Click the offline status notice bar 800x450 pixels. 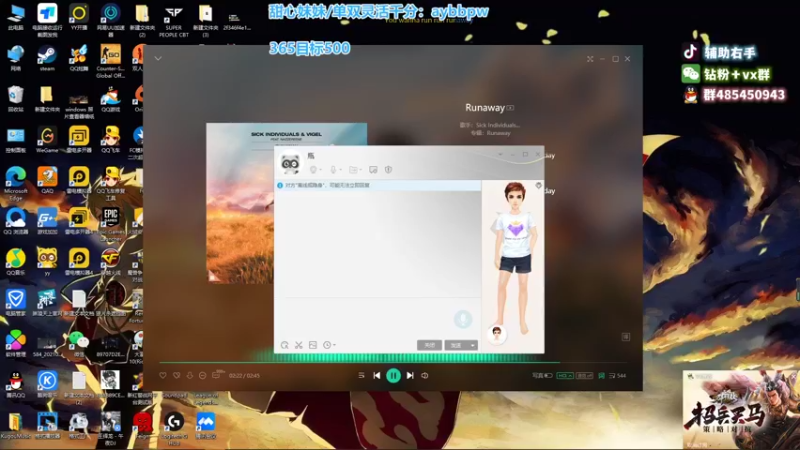pos(378,185)
